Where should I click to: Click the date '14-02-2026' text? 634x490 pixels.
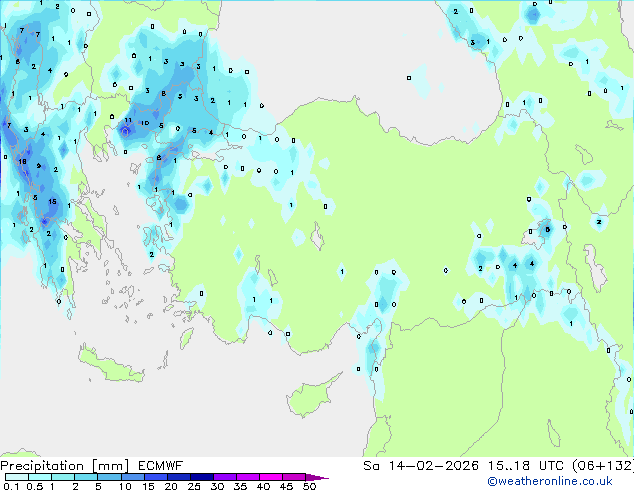pos(433,466)
